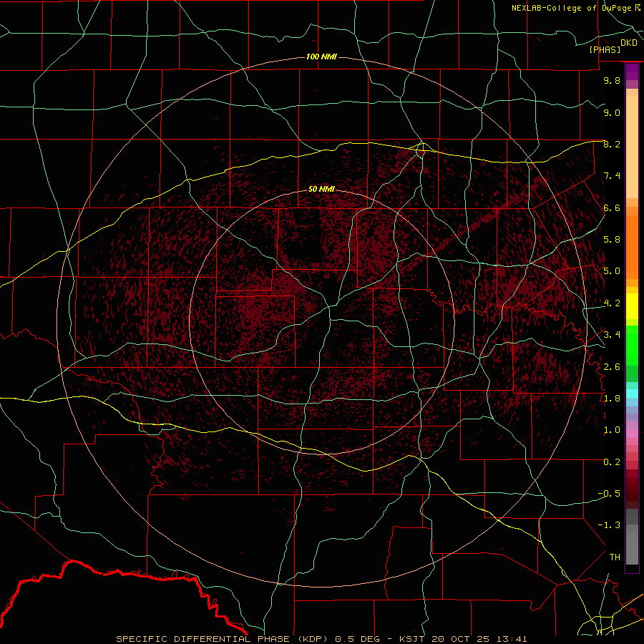Click the 9.0 value on the scale
The image size is (644, 644).
click(612, 112)
